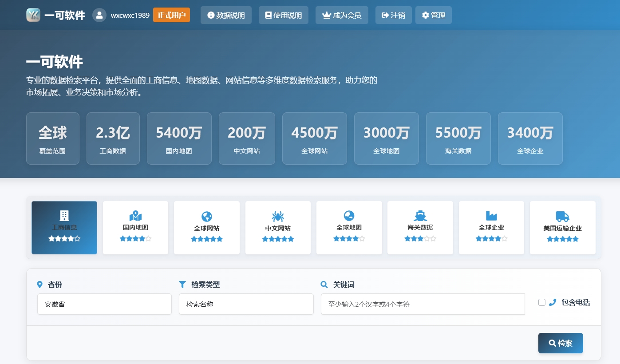This screenshot has width=620, height=364.
Task: Select the 全球企业 factory icon
Action: 491,216
